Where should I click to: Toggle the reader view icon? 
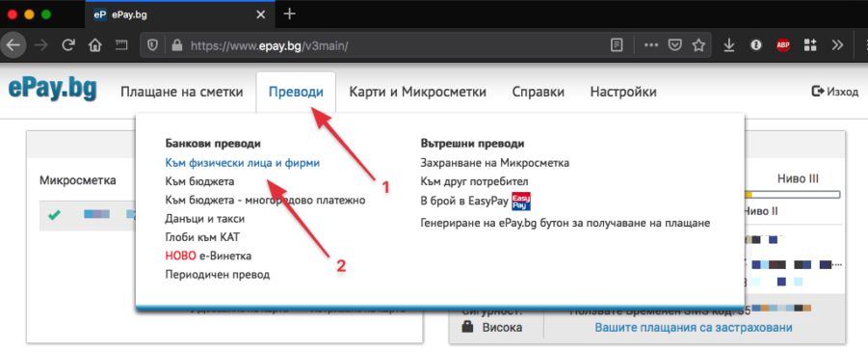[x=617, y=45]
